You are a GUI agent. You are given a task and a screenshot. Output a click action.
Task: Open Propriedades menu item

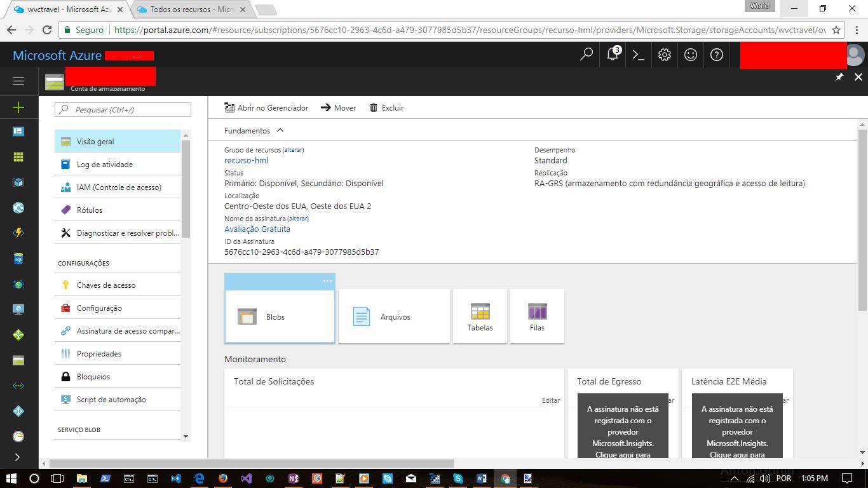tap(118, 353)
